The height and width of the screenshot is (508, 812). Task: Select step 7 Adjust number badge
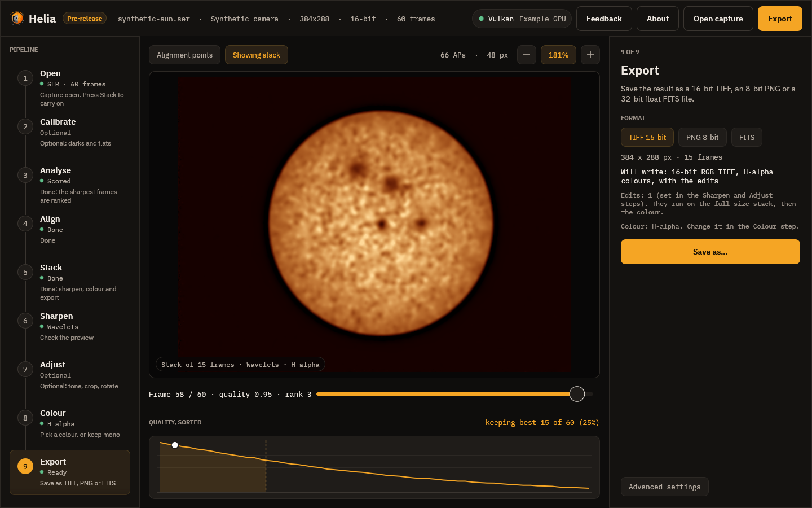[25, 369]
